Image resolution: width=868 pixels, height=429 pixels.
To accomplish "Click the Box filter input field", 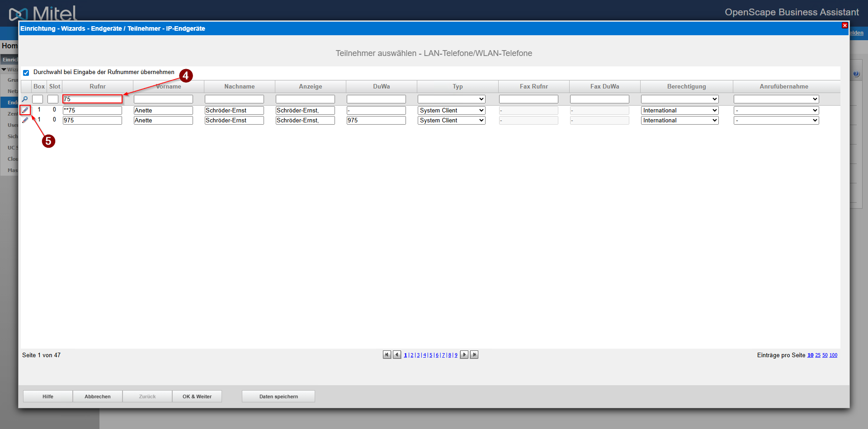I will point(38,99).
